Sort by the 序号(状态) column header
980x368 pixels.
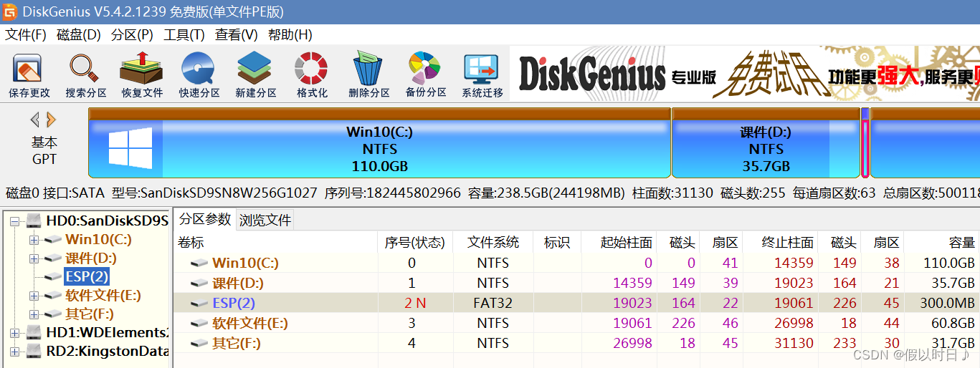(415, 243)
